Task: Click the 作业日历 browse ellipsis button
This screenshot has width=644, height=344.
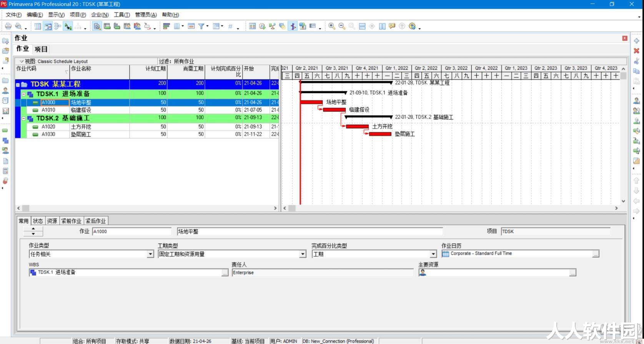Action: point(596,254)
